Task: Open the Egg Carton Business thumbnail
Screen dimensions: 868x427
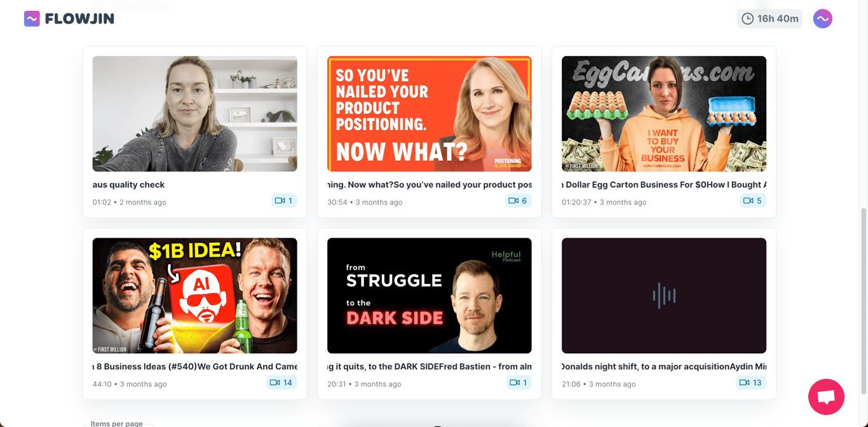Action: 664,114
